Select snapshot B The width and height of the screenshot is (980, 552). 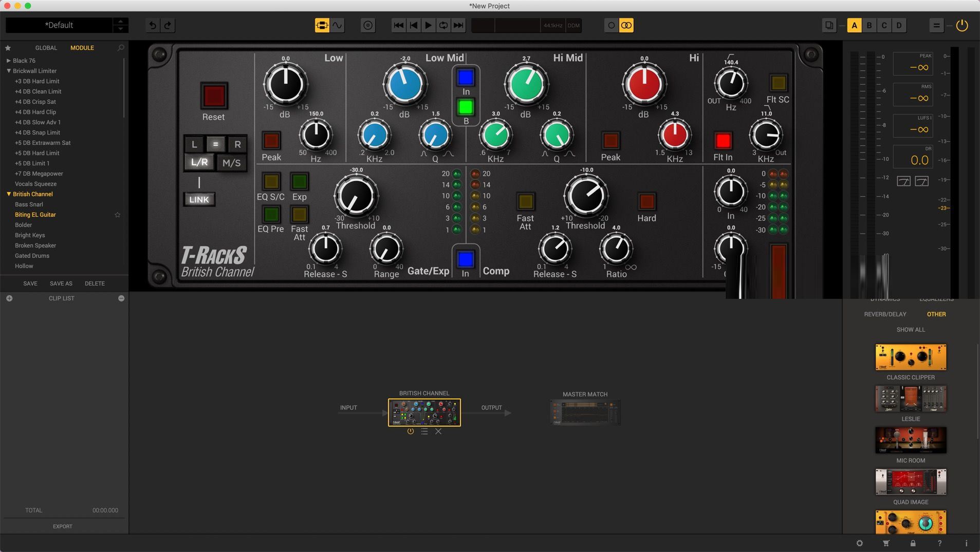(869, 25)
